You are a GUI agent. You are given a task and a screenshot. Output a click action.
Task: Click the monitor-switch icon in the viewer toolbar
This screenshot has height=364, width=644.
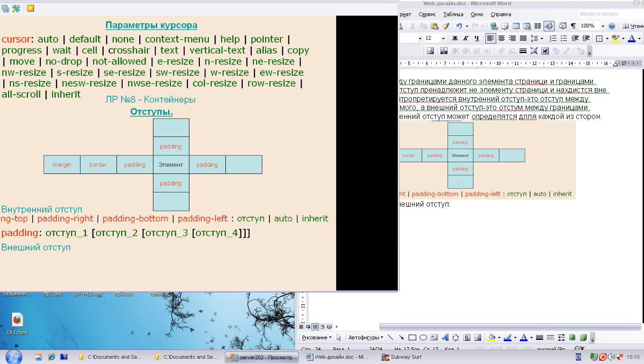(x=5, y=9)
